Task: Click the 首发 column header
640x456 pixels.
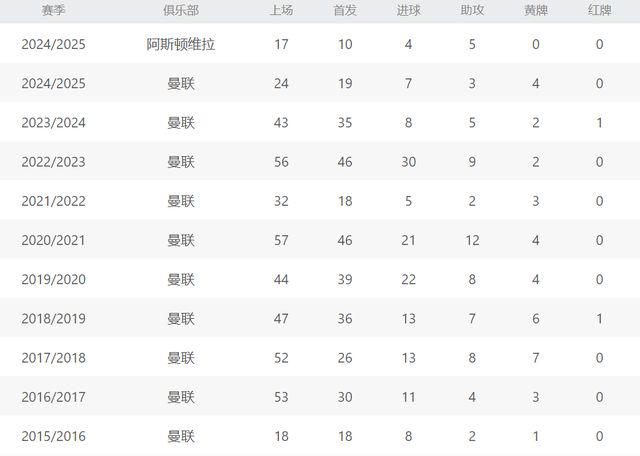Action: (345, 10)
